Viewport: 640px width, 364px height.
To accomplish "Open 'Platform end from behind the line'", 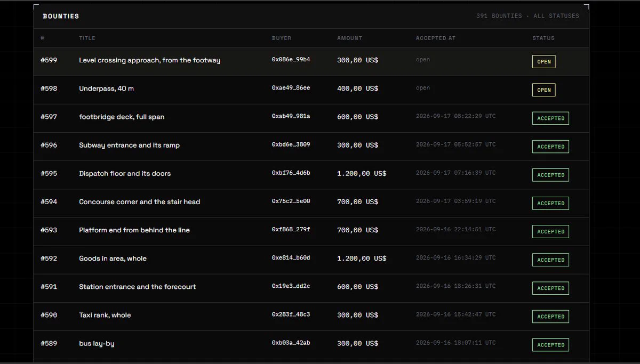I will click(134, 230).
